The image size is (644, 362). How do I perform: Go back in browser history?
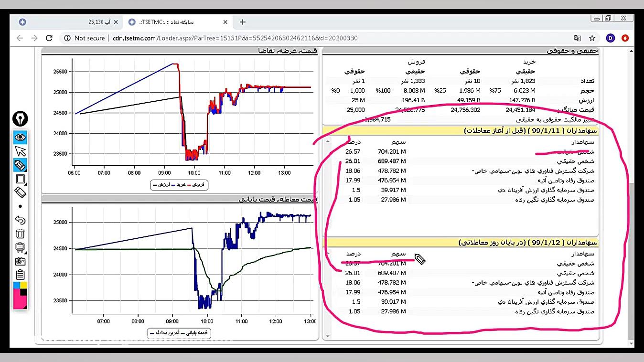pyautogui.click(x=20, y=38)
